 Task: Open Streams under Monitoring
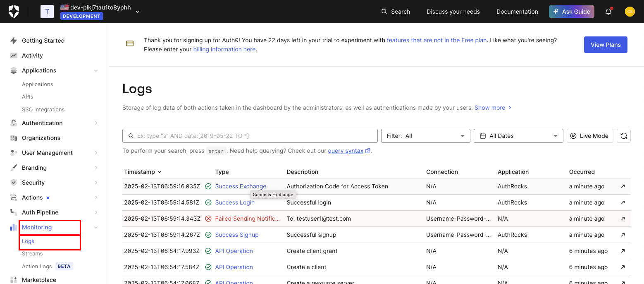(32, 253)
